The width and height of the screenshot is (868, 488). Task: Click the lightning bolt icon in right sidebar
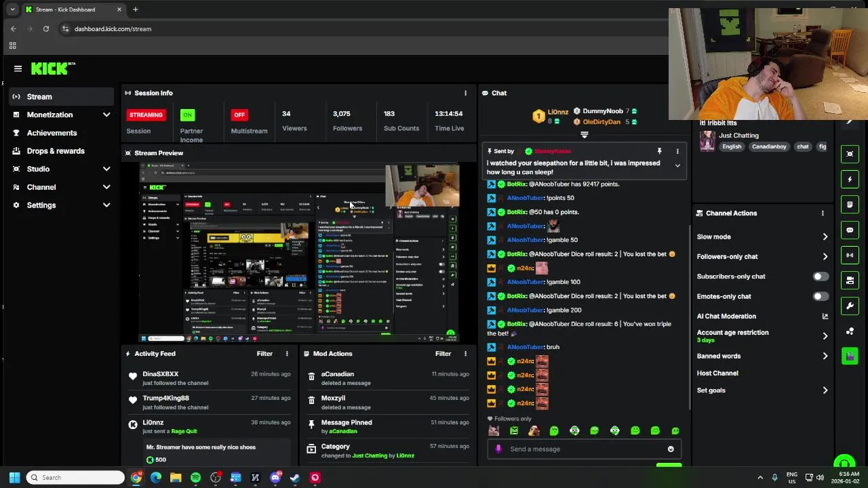click(850, 180)
